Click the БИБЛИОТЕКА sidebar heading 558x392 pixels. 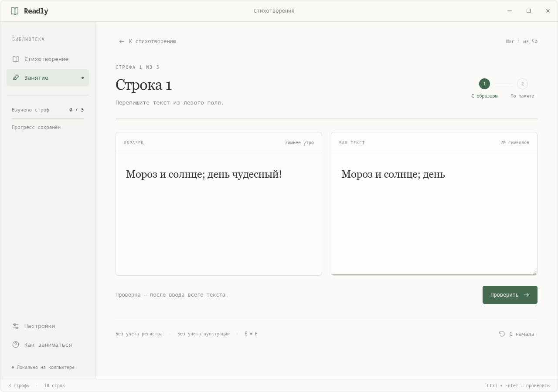click(x=28, y=40)
